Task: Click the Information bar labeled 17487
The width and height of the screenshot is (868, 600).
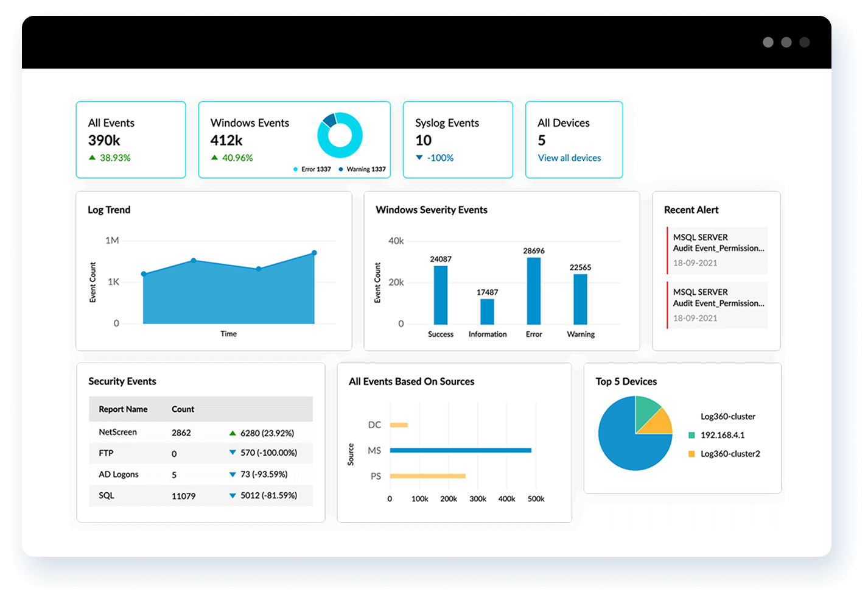Action: point(487,311)
